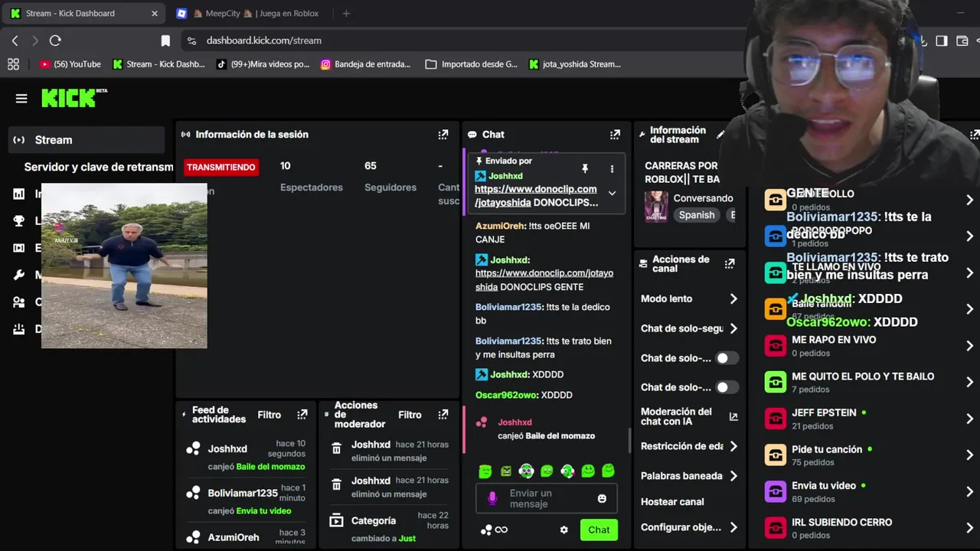Bookmark this page with the bookmark icon

[165, 41]
